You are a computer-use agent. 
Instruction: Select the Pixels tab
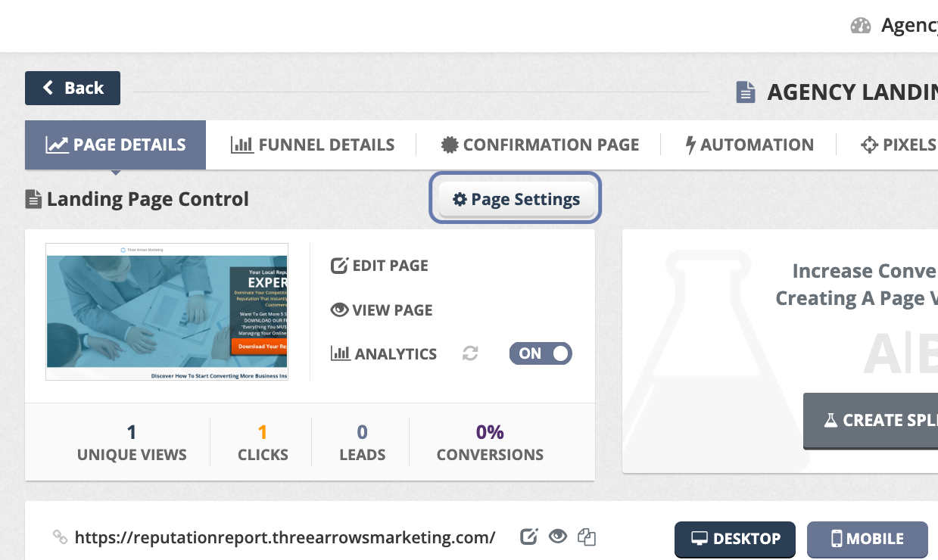(899, 145)
